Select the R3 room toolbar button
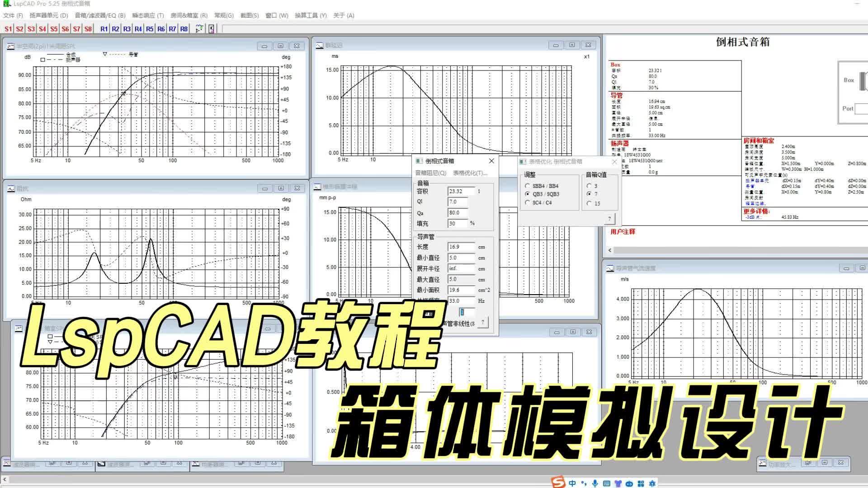 (x=127, y=29)
